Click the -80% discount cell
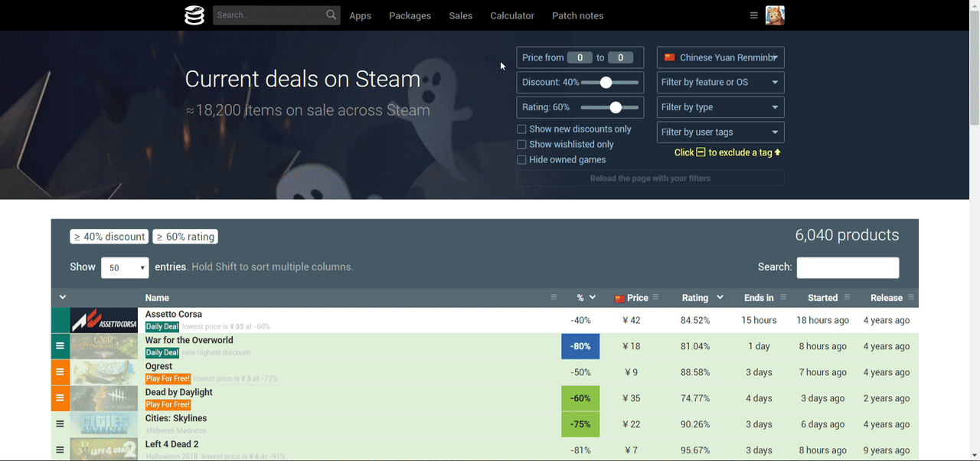 coord(580,346)
